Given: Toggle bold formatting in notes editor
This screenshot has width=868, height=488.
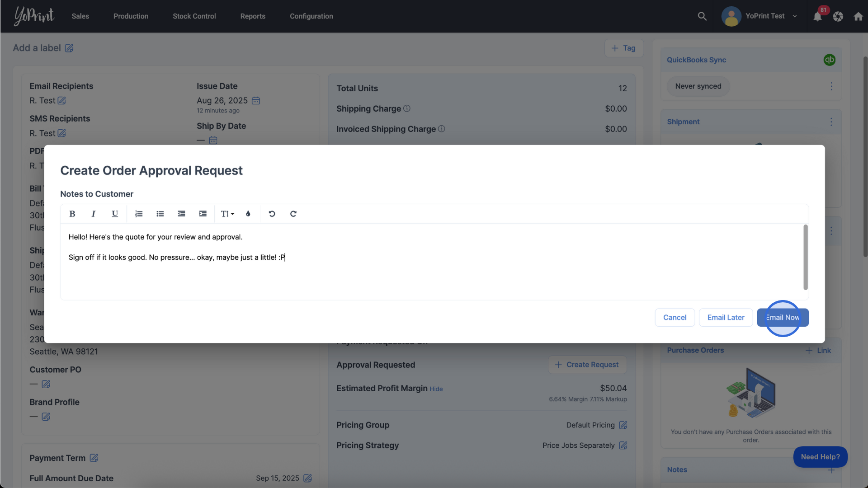Looking at the screenshot, I should click(x=72, y=214).
